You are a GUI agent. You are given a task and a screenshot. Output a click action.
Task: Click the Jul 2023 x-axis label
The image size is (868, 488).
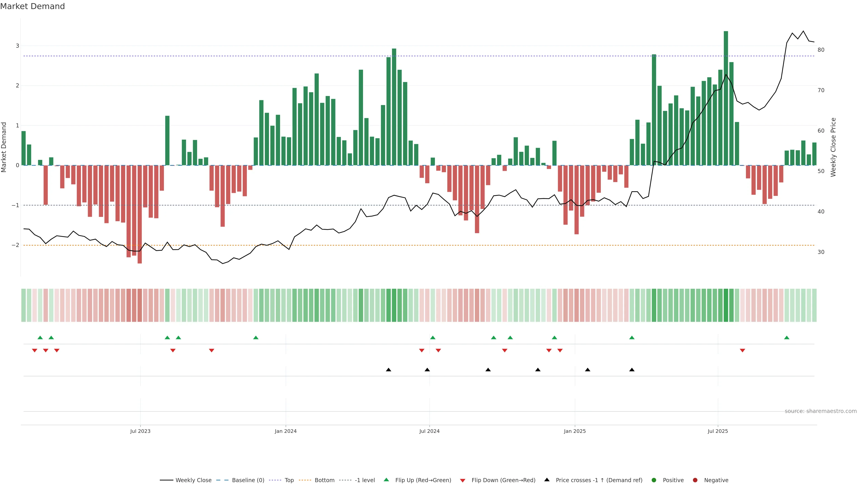click(x=140, y=432)
